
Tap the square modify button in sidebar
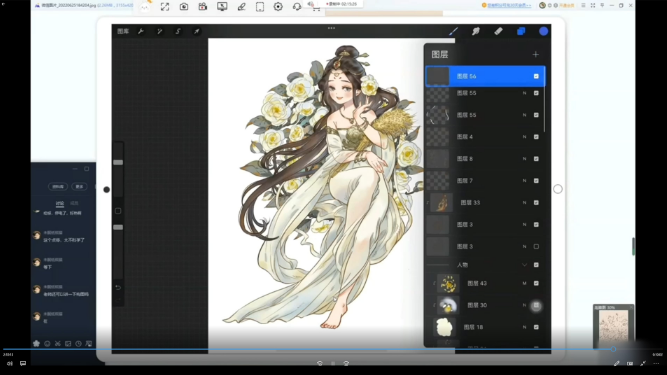[x=118, y=211]
